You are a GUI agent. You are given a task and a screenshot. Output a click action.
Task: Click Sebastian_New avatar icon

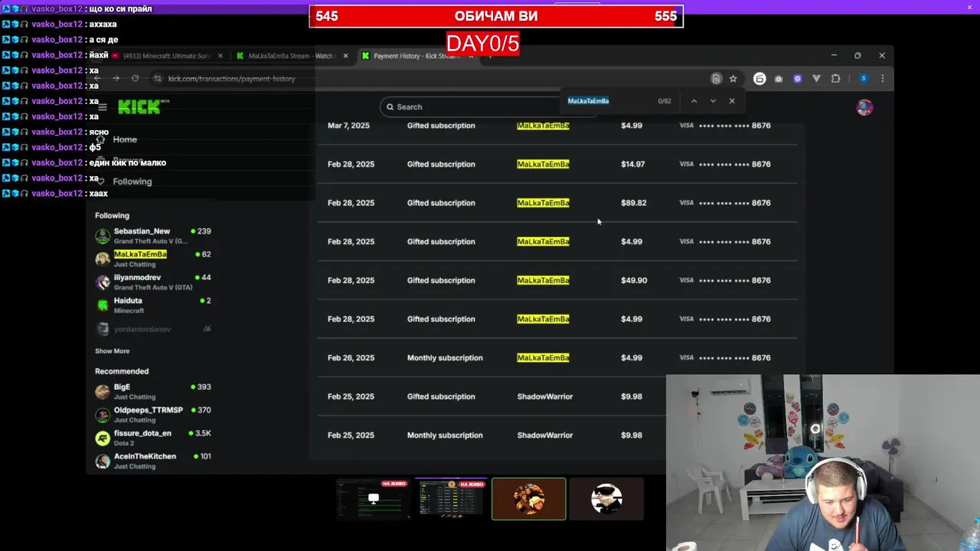click(103, 236)
